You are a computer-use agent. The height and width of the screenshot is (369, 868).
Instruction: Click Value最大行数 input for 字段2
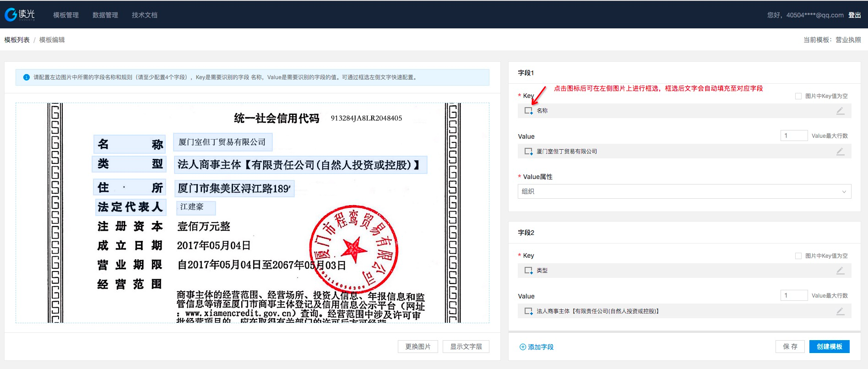click(794, 295)
